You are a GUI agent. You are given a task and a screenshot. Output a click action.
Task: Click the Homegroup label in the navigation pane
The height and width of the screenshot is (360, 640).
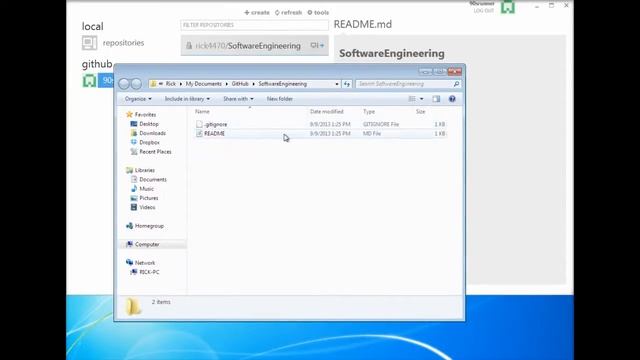(x=149, y=226)
